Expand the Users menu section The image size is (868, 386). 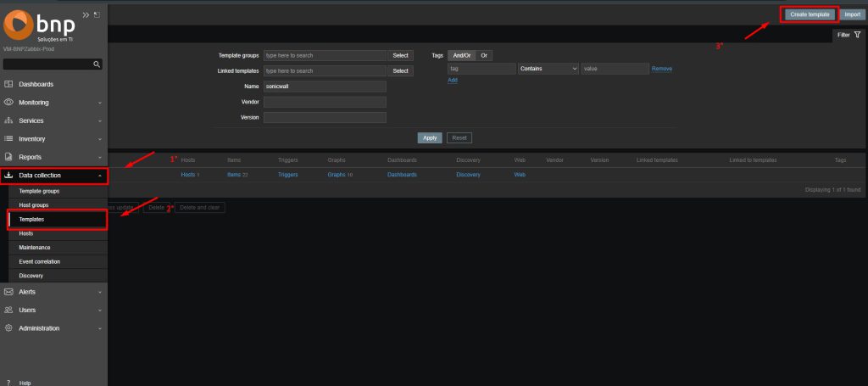100,310
